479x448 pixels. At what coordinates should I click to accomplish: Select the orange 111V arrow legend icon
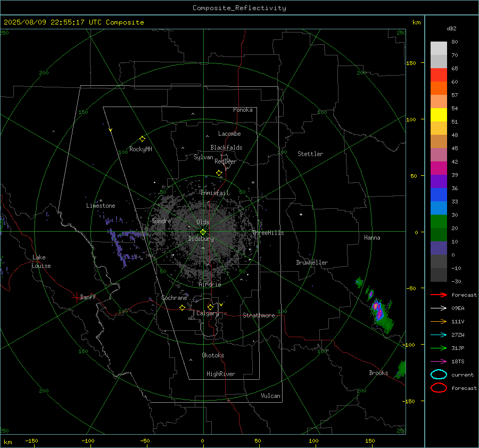pos(439,321)
